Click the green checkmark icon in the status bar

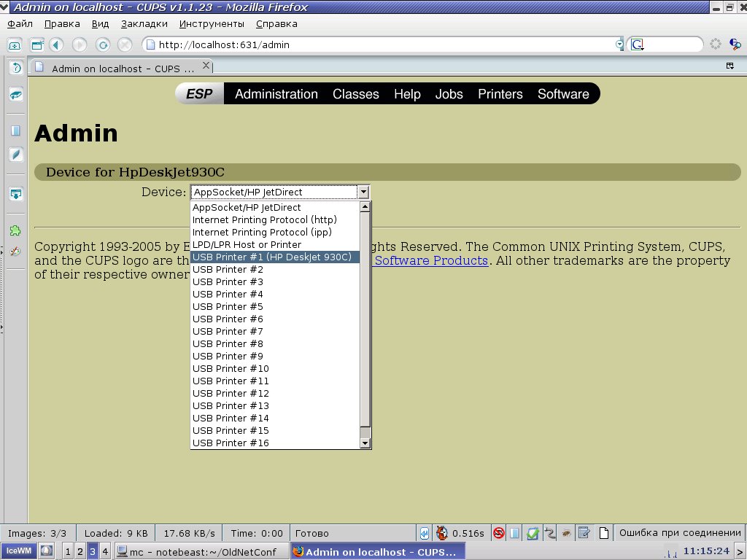533,533
